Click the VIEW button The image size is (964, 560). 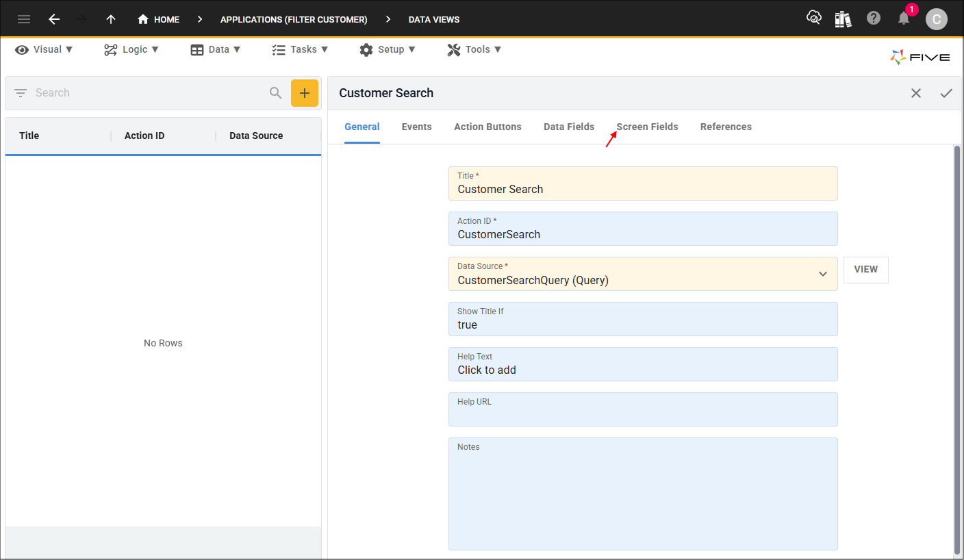[866, 270]
